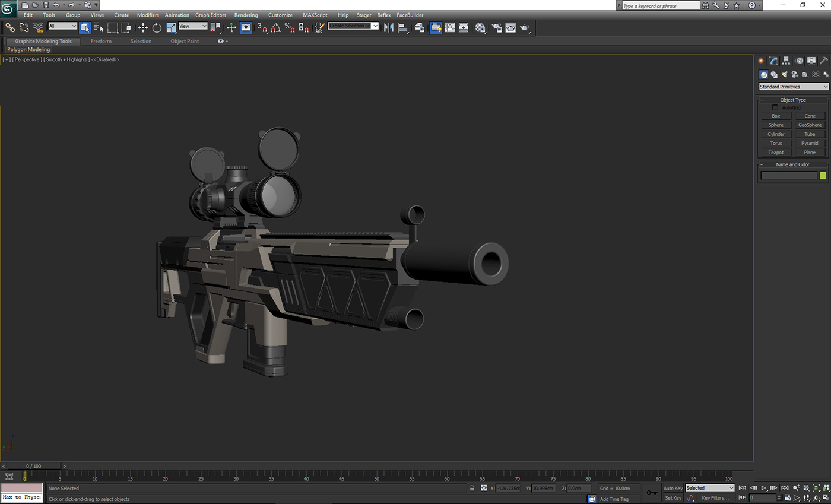Switch to the Polygon Modeling ribbon tab
Screen dimensions: 831x504
[x=28, y=49]
